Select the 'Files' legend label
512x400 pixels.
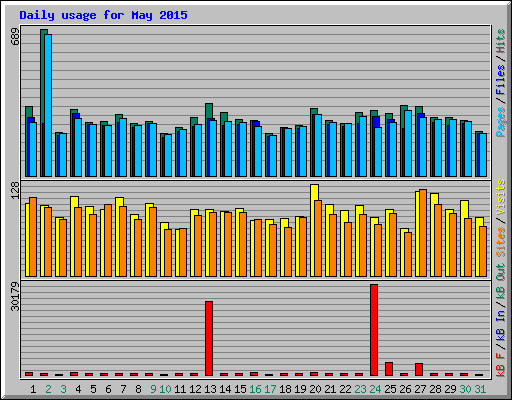pyautogui.click(x=500, y=80)
